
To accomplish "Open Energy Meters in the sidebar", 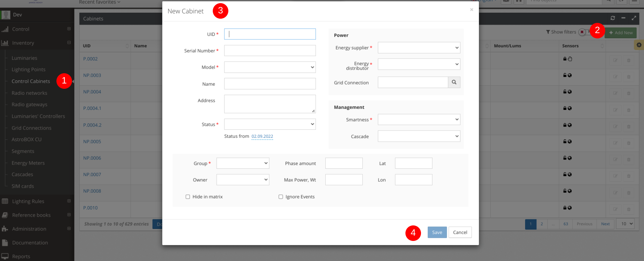I will click(x=28, y=163).
